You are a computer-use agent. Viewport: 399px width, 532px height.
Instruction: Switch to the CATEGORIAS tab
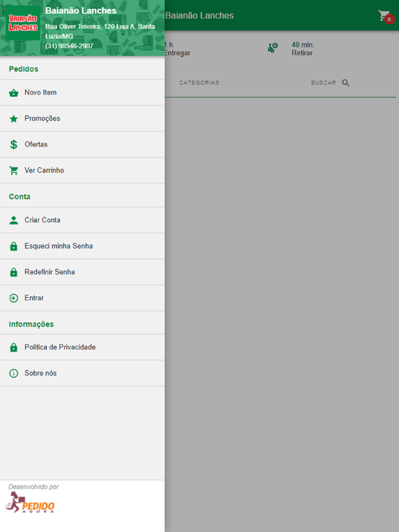tap(199, 83)
